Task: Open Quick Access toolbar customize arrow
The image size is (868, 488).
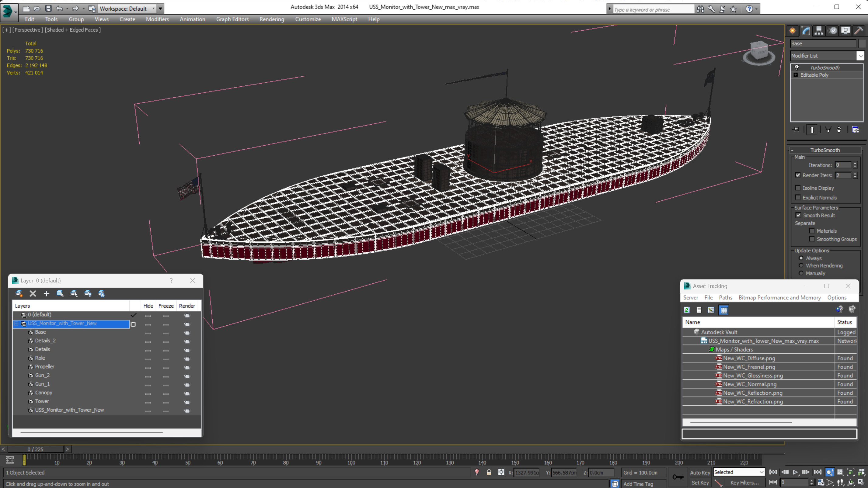Action: (160, 9)
